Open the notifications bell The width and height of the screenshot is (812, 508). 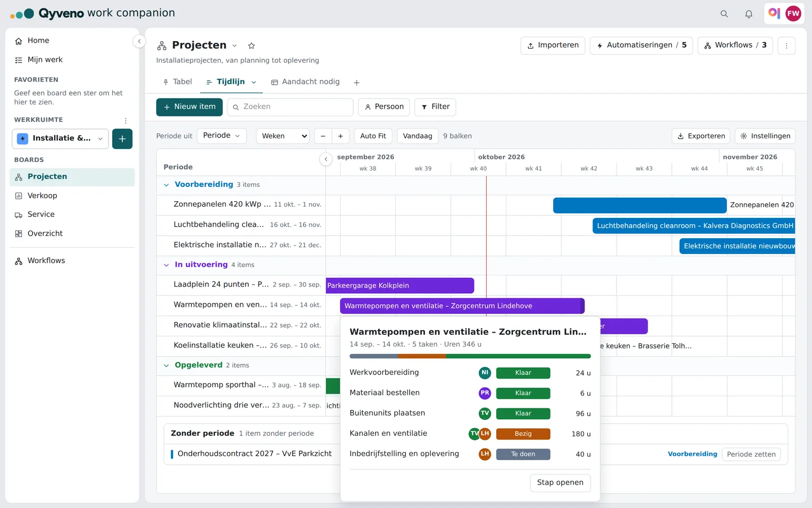click(749, 14)
